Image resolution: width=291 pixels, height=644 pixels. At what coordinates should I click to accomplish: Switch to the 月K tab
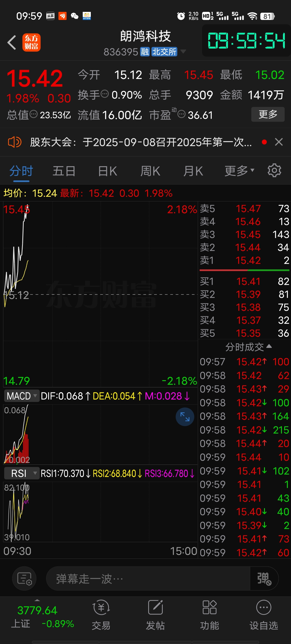(x=193, y=171)
